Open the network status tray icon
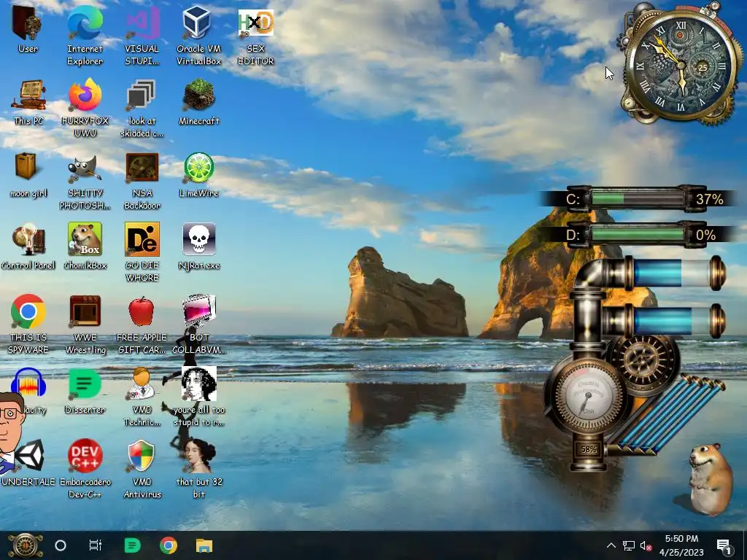This screenshot has width=747, height=560. pos(629,545)
